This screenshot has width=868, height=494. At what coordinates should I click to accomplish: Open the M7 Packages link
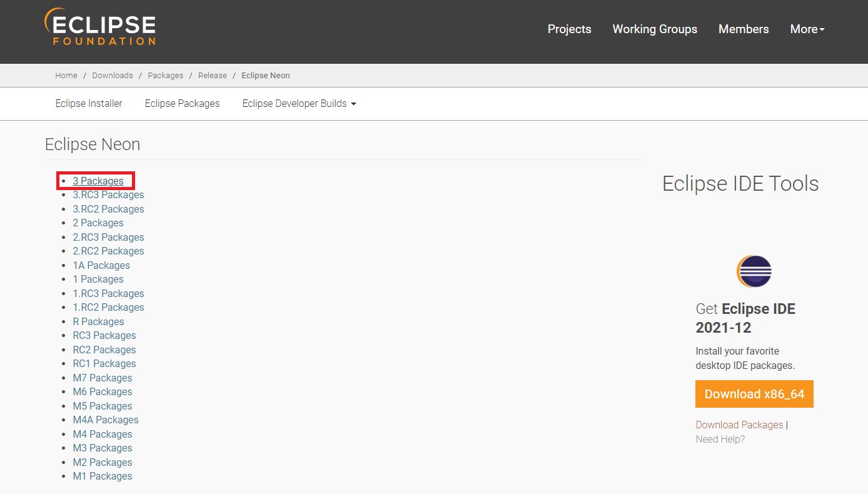[103, 378]
